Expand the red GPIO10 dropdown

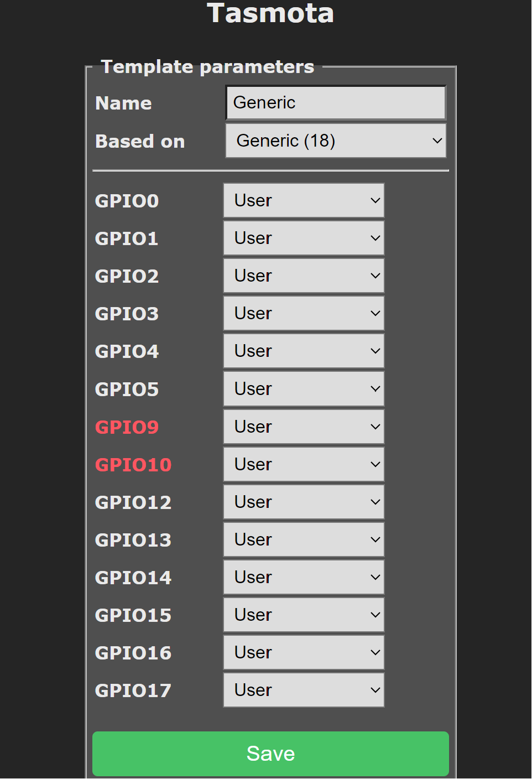pos(304,464)
